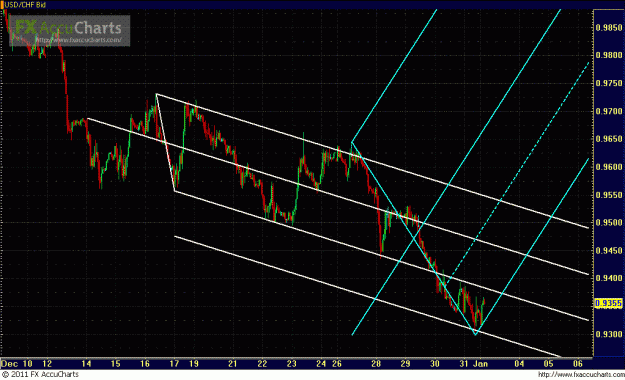
Task: Click the 0.9300 price axis label
Action: [609, 334]
